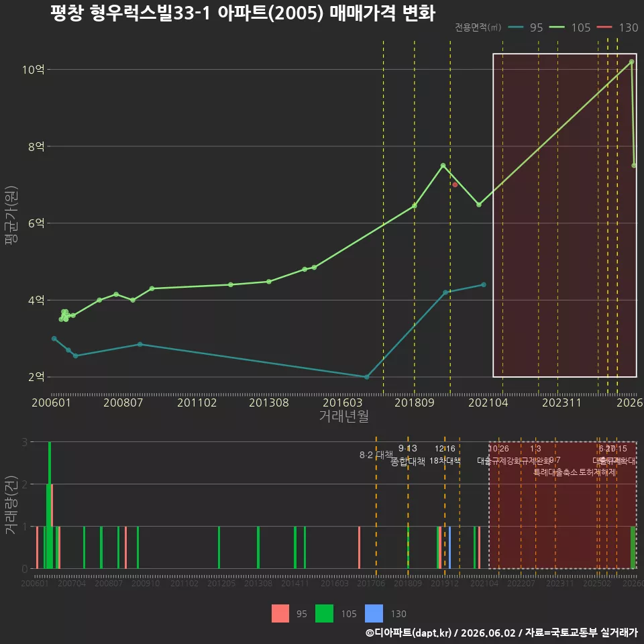Click the 10억 y-axis label
The width and height of the screenshot is (644, 644).
point(33,69)
